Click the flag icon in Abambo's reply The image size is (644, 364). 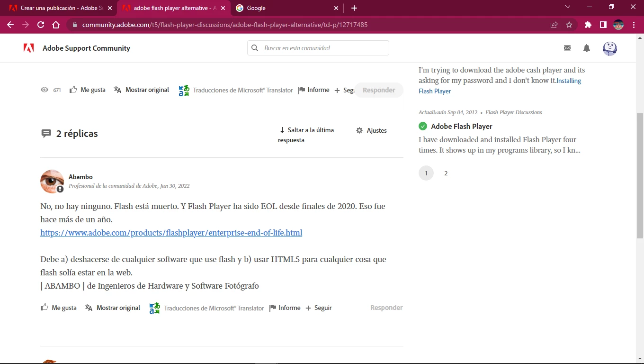[273, 308]
